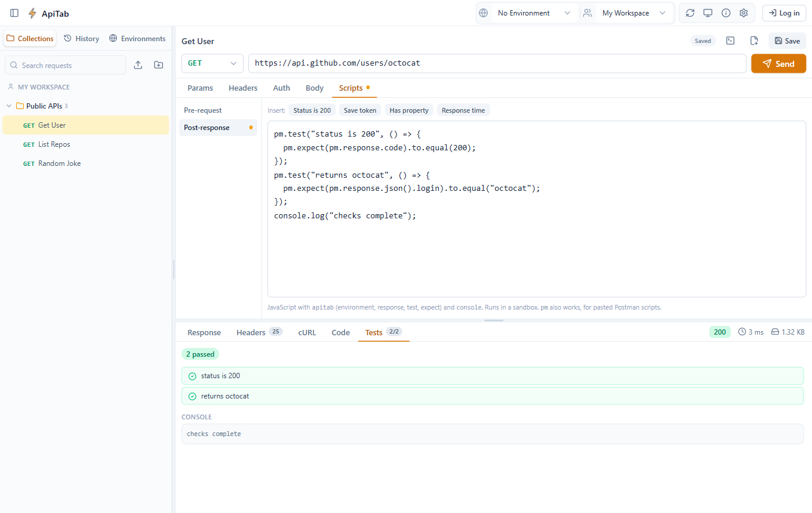This screenshot has width=812, height=513.
Task: Click the monitor desktop icon
Action: [x=708, y=13]
